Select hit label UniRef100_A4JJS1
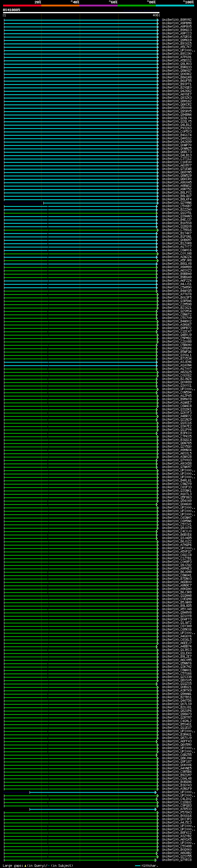This screenshot has width=197, height=868. (177, 284)
